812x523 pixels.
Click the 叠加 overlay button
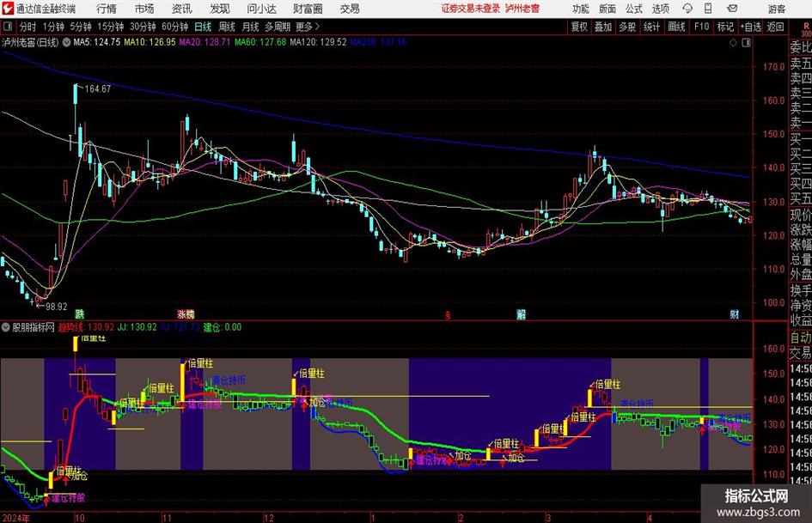603,27
